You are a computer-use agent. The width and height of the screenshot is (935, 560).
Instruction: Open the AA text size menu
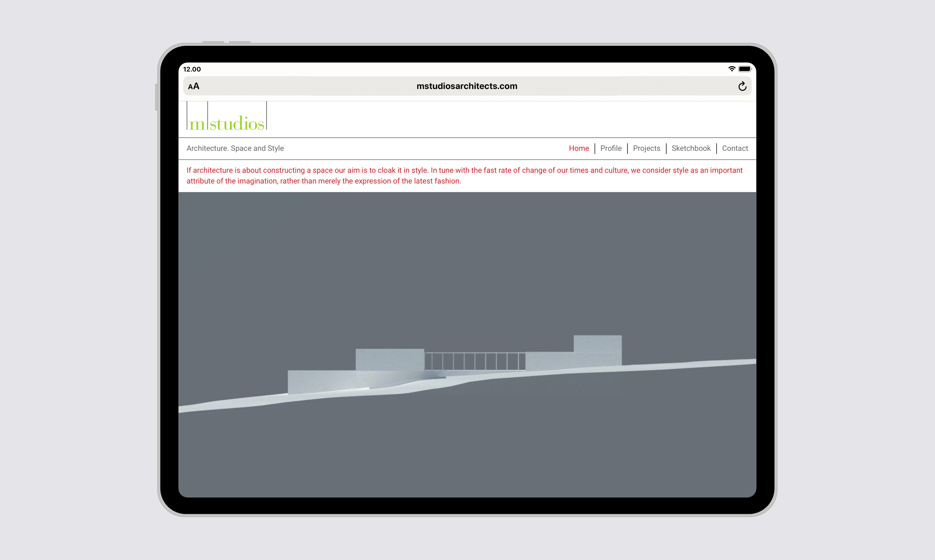(193, 86)
